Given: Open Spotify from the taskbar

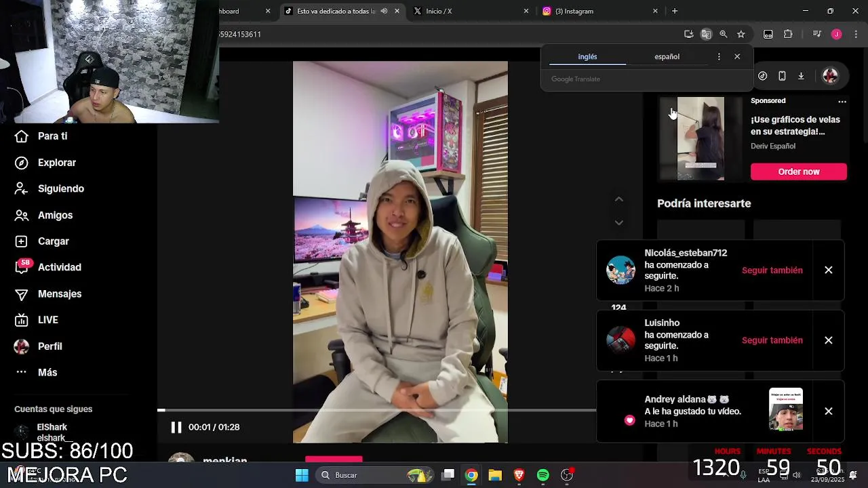Looking at the screenshot, I should coord(542,475).
